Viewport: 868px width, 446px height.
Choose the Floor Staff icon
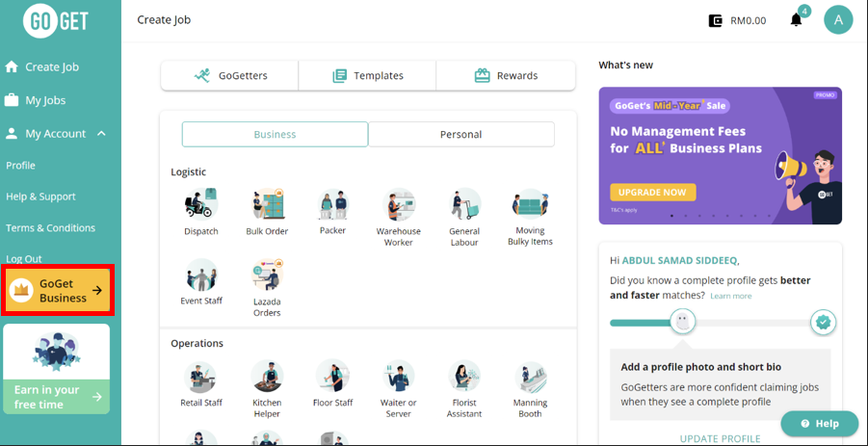[332, 377]
